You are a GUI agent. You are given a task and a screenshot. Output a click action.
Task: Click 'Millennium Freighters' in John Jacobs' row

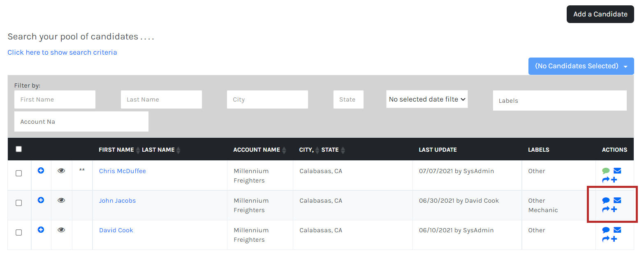point(251,205)
